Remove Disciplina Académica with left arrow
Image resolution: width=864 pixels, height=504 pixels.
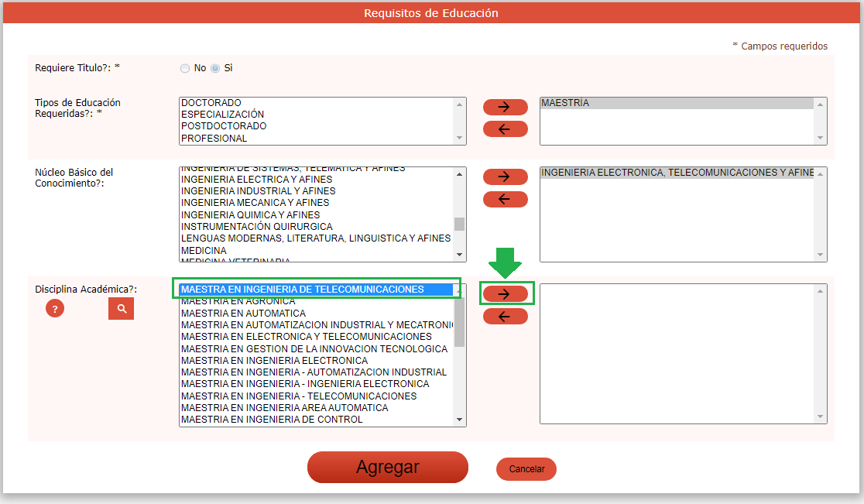(505, 317)
